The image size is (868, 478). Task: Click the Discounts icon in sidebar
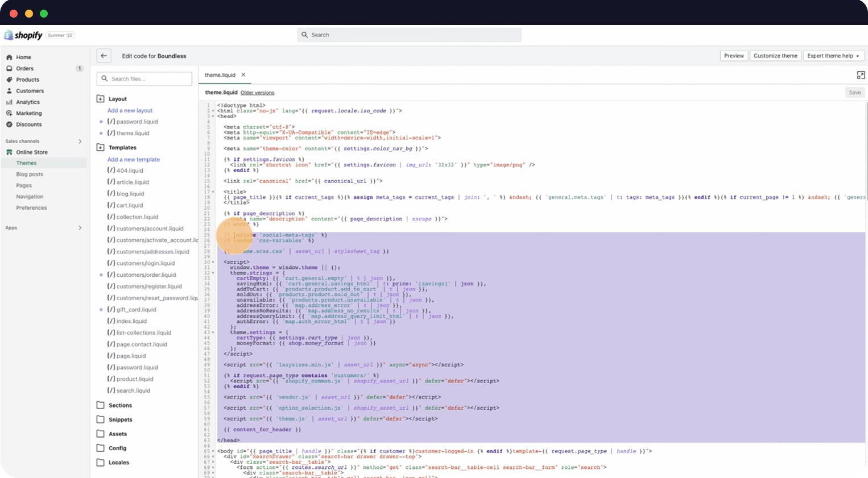pyautogui.click(x=9, y=124)
